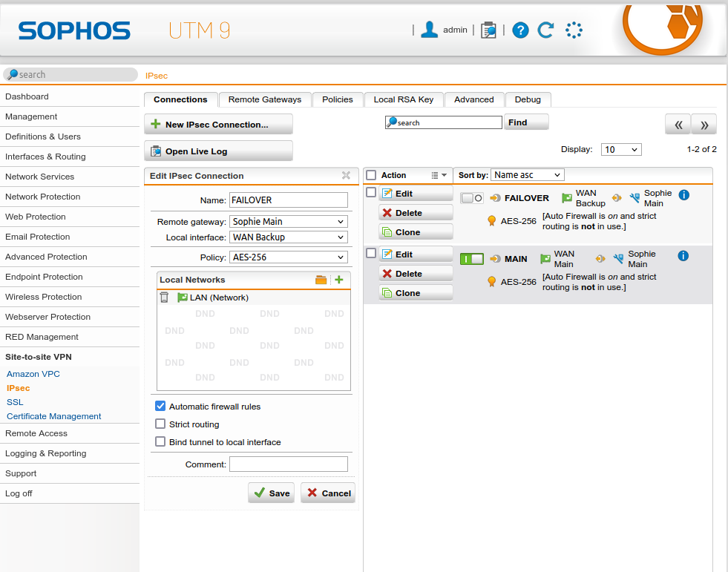Expand the Policy dropdown showing AES-256
Screen dimensions: 728x572
(x=288, y=257)
